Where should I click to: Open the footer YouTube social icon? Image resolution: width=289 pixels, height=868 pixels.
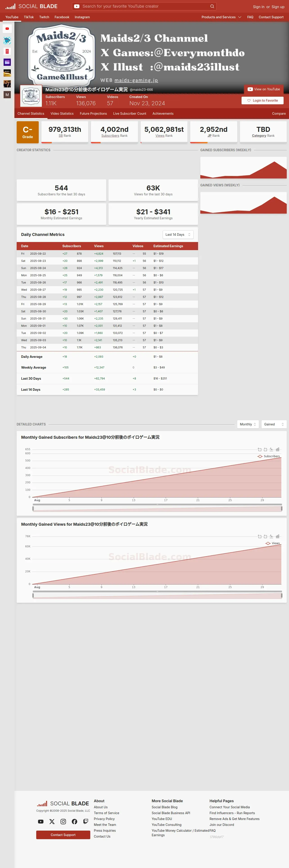click(41, 822)
